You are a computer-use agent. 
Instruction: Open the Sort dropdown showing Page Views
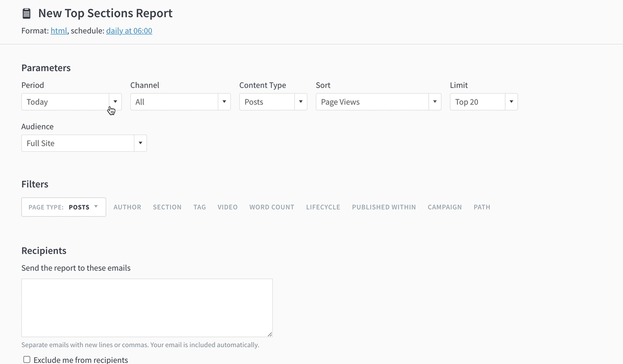(378, 102)
